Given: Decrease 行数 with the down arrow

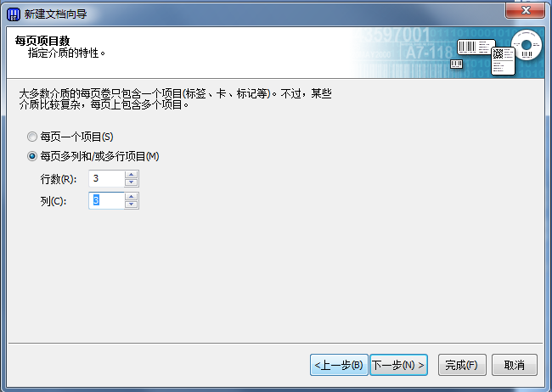Looking at the screenshot, I should pos(132,182).
